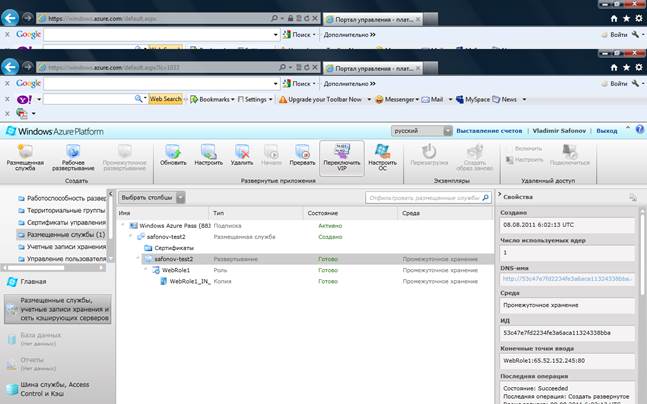This screenshot has width=647, height=404.
Task: Collapse the Windows Azure Pass subscription node
Action: pos(123,225)
